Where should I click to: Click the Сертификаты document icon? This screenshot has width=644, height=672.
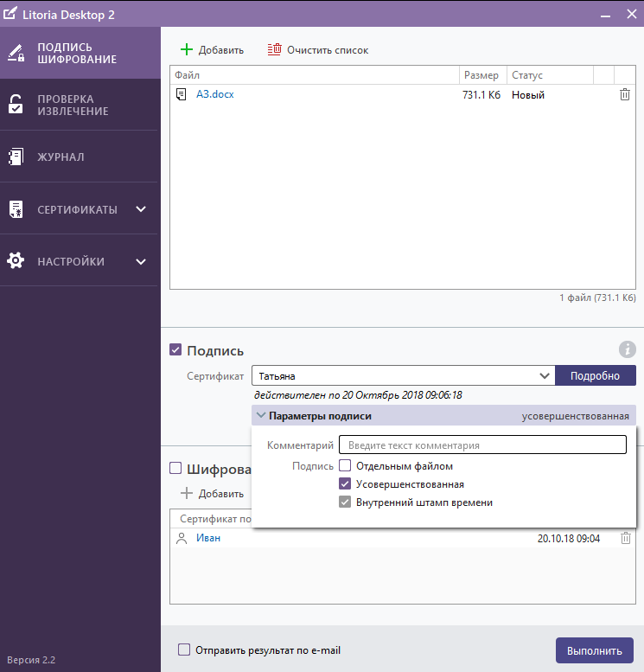(16, 209)
